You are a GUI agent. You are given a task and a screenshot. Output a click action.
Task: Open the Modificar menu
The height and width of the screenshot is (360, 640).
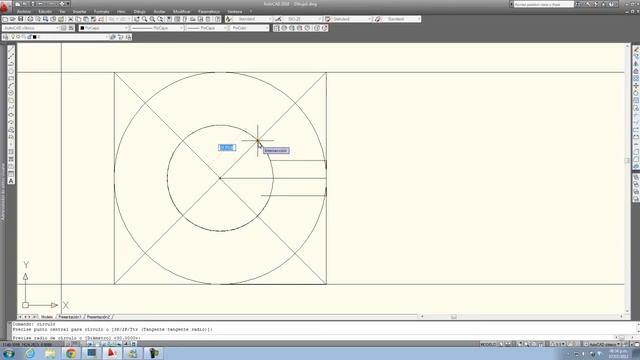pos(182,11)
